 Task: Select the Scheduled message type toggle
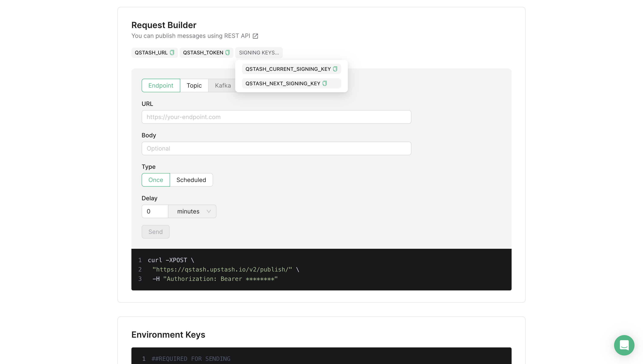191,180
